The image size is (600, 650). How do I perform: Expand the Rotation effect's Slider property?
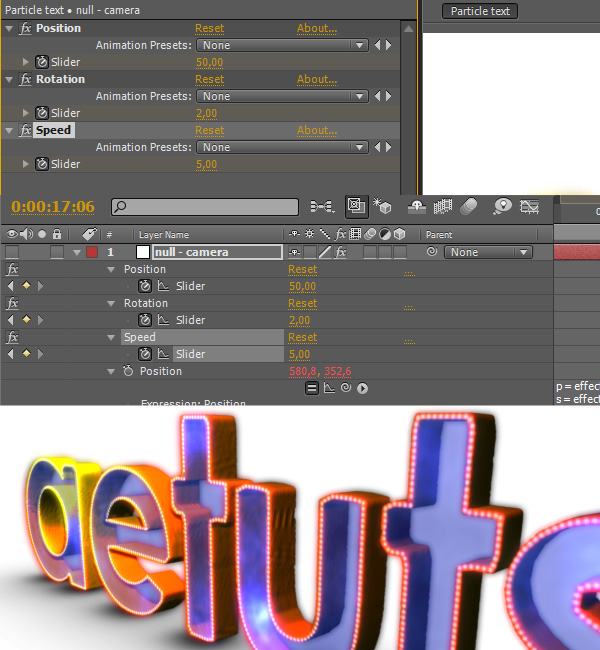(x=26, y=113)
